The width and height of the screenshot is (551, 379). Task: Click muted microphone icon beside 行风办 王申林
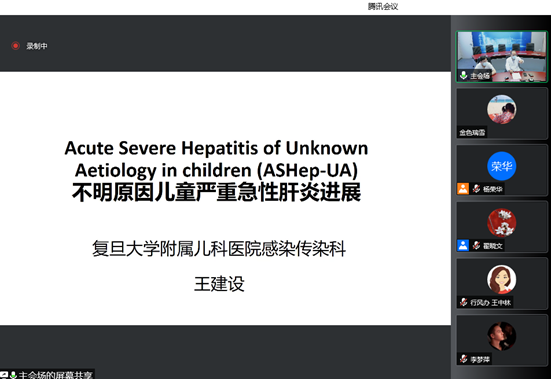click(x=464, y=302)
